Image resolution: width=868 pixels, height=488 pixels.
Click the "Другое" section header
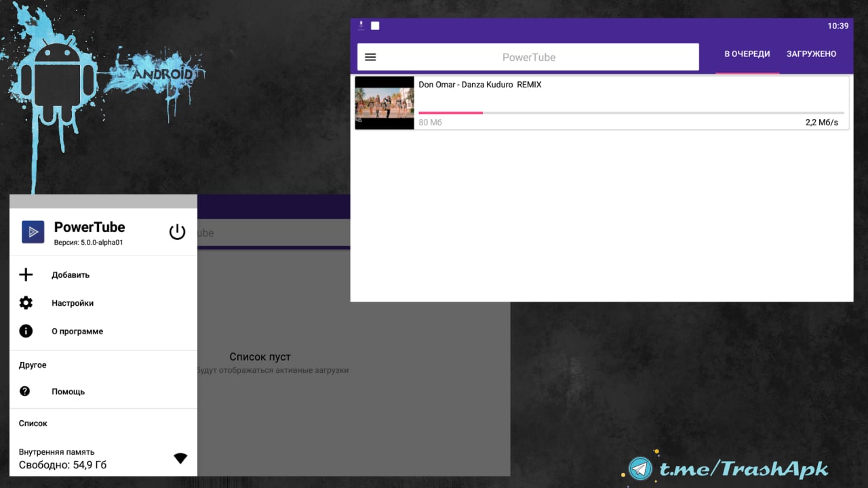point(33,365)
